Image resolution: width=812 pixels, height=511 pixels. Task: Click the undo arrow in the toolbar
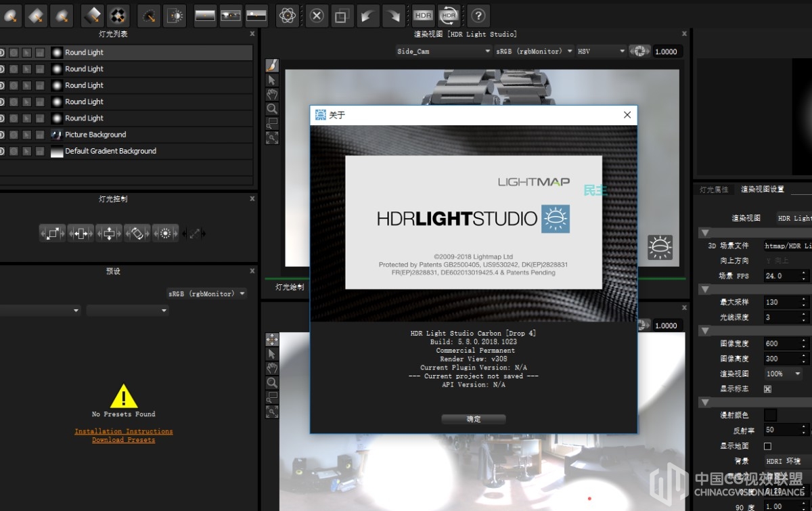367,15
